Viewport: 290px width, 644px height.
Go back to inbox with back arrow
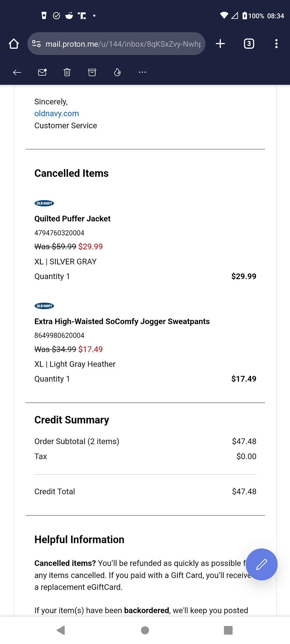coord(17,72)
